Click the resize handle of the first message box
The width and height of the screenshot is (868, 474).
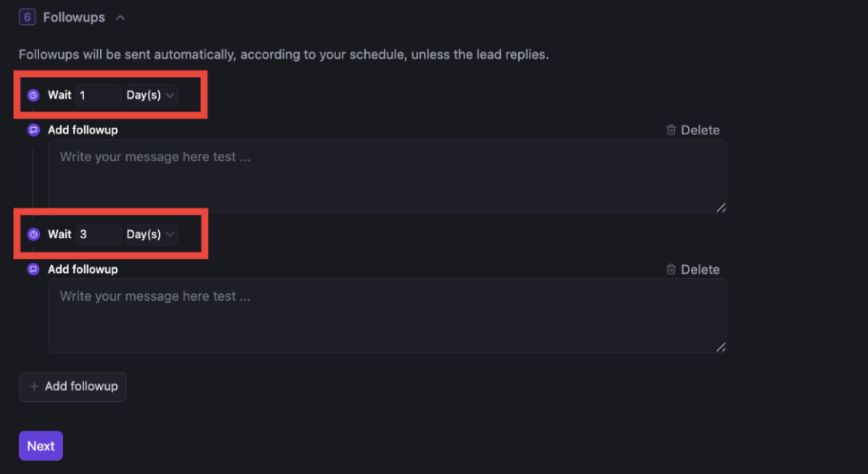[x=721, y=208]
